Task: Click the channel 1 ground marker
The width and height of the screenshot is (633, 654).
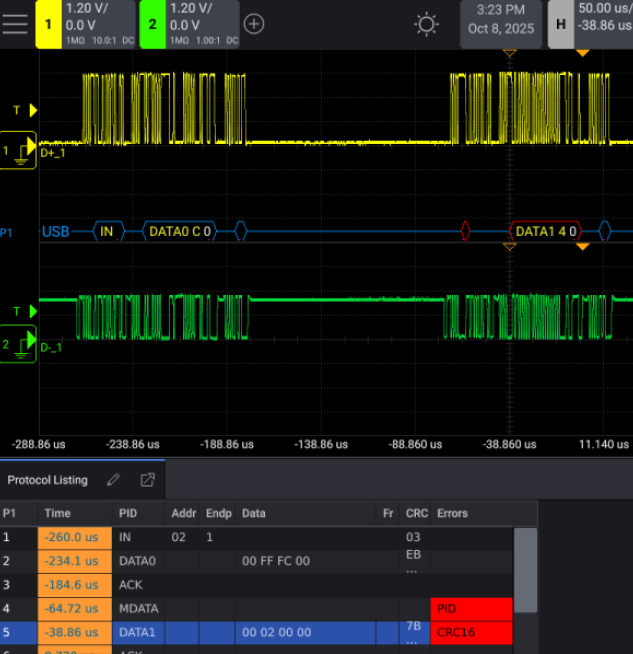Action: point(18,150)
